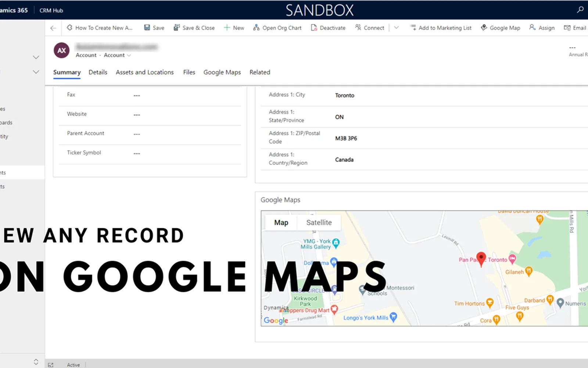Switch map to Satellite view
The height and width of the screenshot is (368, 588).
coord(319,223)
